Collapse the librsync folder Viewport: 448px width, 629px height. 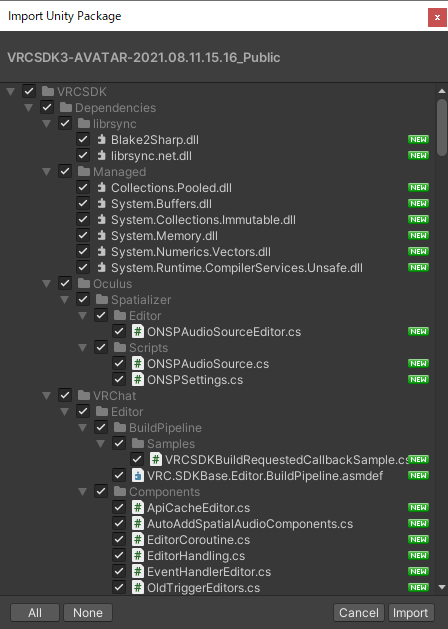(47, 124)
